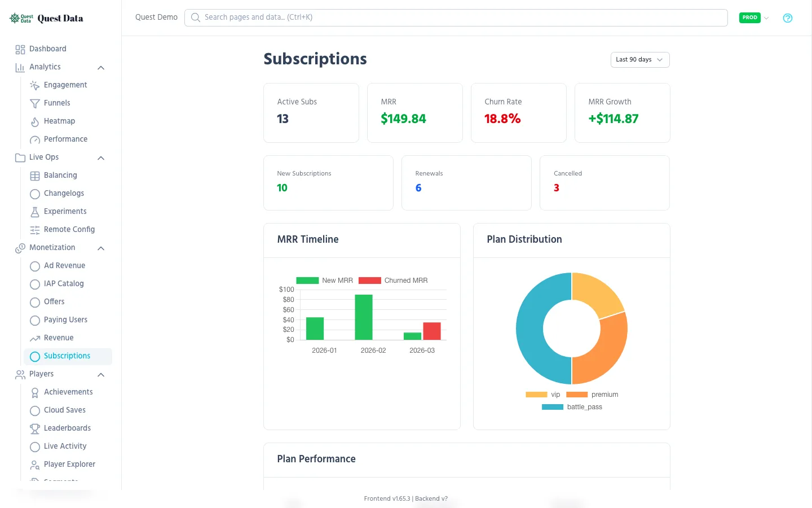Screen dimensions: 812x508
Task: Focus the search pages and data field
Action: point(456,17)
